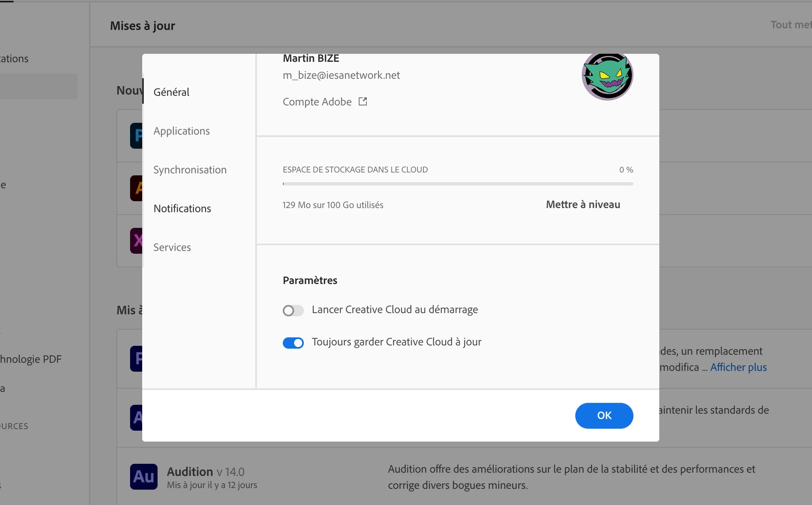Viewport: 812px width, 505px height.
Task: Disable Toujours garder Creative Cloud à jour
Action: [293, 343]
